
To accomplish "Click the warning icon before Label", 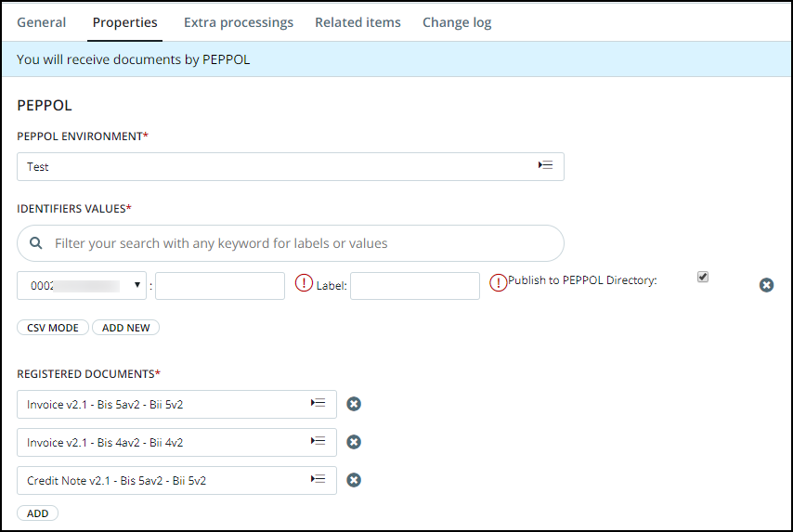I will 304,282.
